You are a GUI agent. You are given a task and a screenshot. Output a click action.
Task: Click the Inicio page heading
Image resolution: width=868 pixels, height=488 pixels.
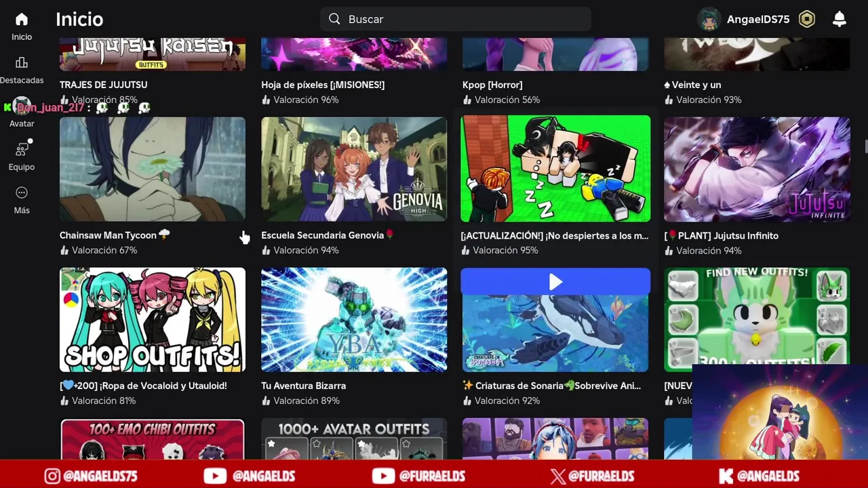79,19
